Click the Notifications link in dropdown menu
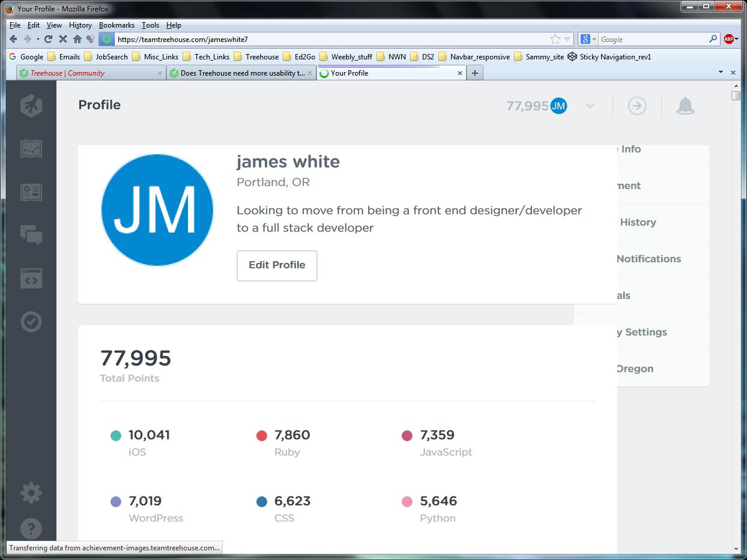Viewport: 747px width, 560px height. [648, 259]
